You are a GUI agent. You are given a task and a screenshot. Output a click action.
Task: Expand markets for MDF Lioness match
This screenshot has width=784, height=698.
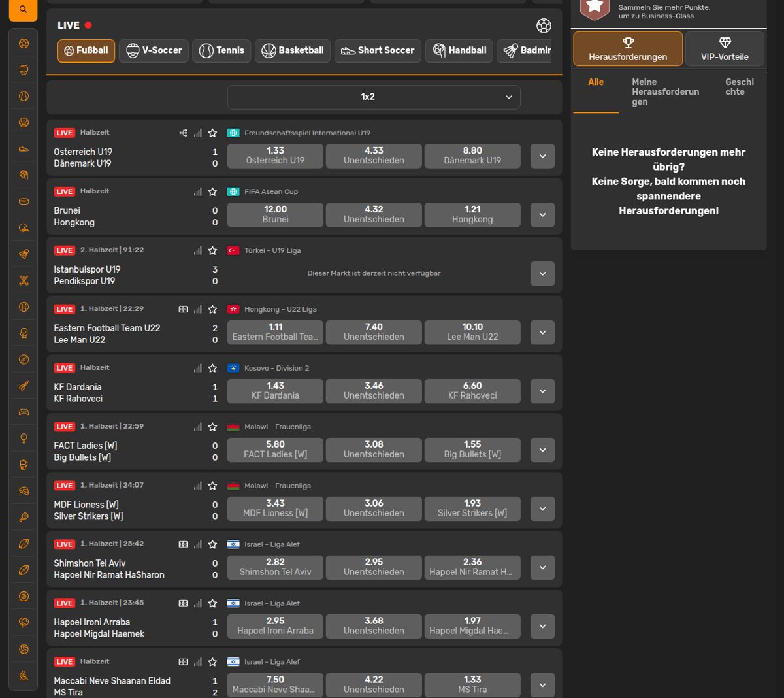pos(542,509)
